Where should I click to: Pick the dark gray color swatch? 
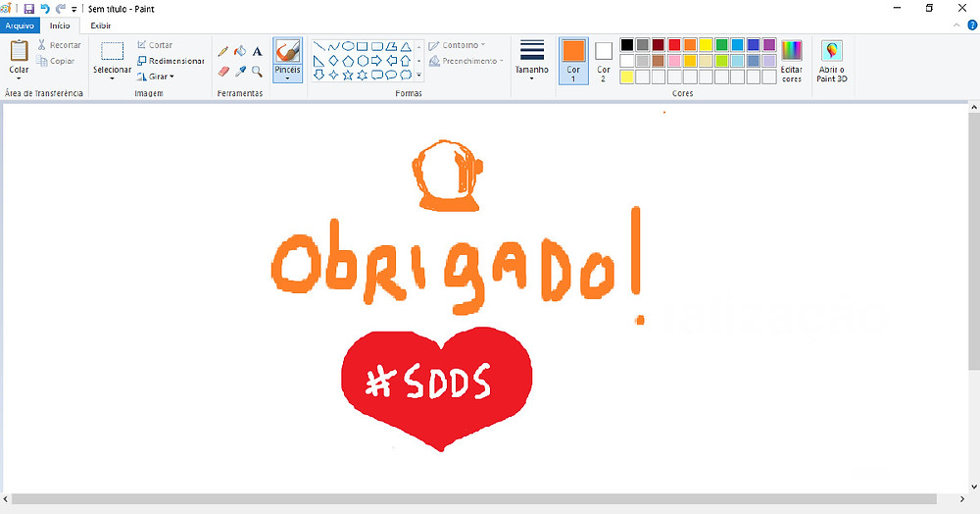tap(643, 44)
